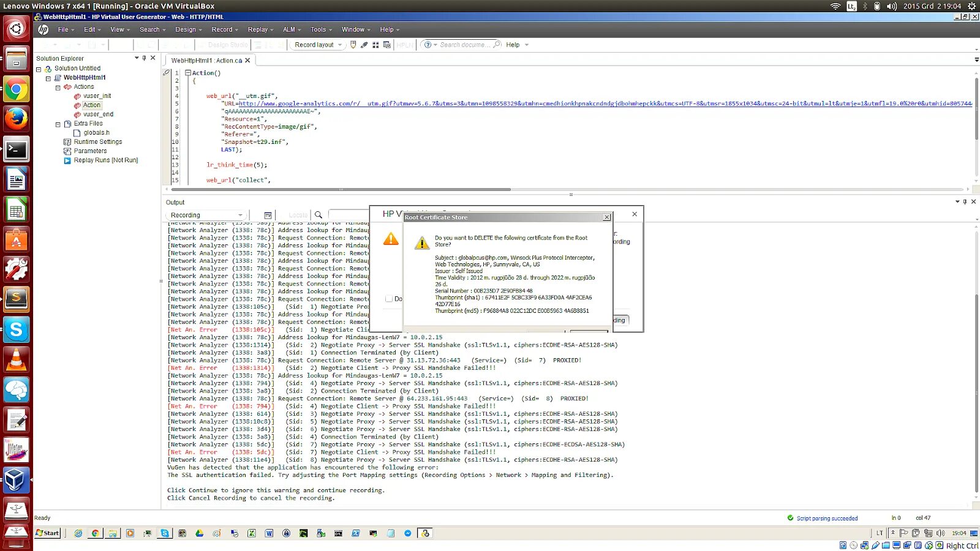Image resolution: width=980 pixels, height=551 pixels.
Task: Click the Output pane options icon
Action: [x=268, y=215]
